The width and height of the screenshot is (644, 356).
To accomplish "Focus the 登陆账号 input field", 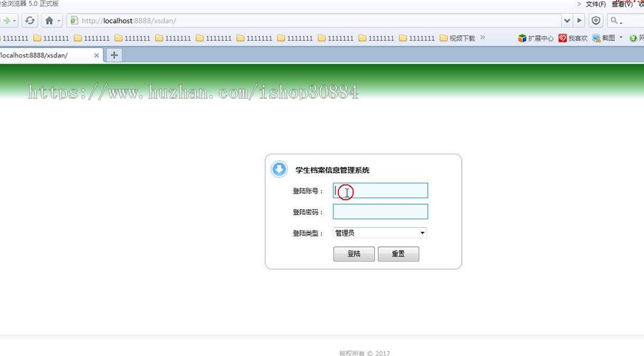I will click(x=381, y=191).
